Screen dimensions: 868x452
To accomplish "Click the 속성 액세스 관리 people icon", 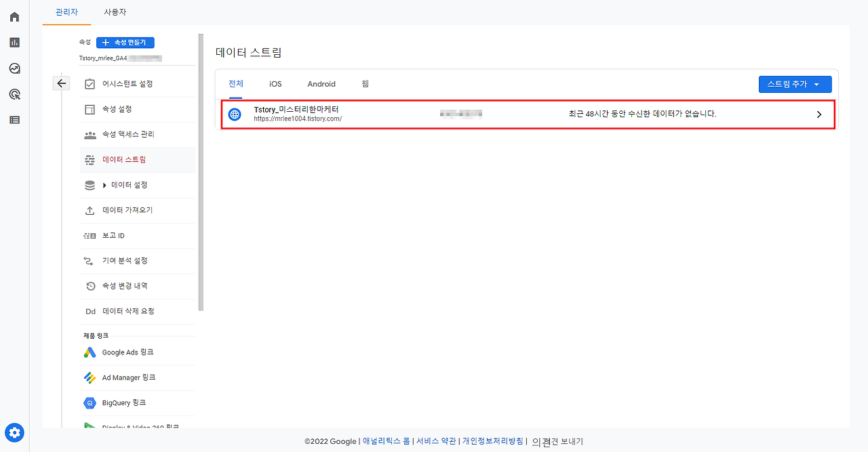I will pos(90,135).
